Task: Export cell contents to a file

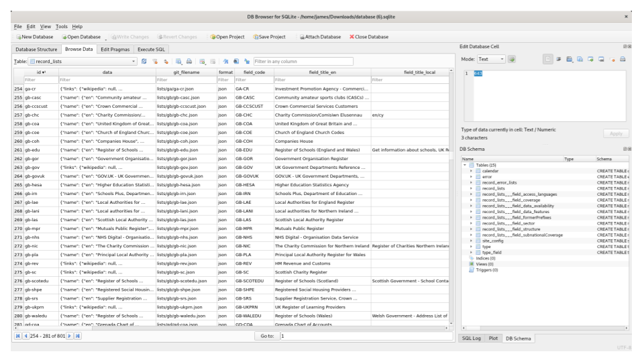Action: pyautogui.click(x=580, y=59)
